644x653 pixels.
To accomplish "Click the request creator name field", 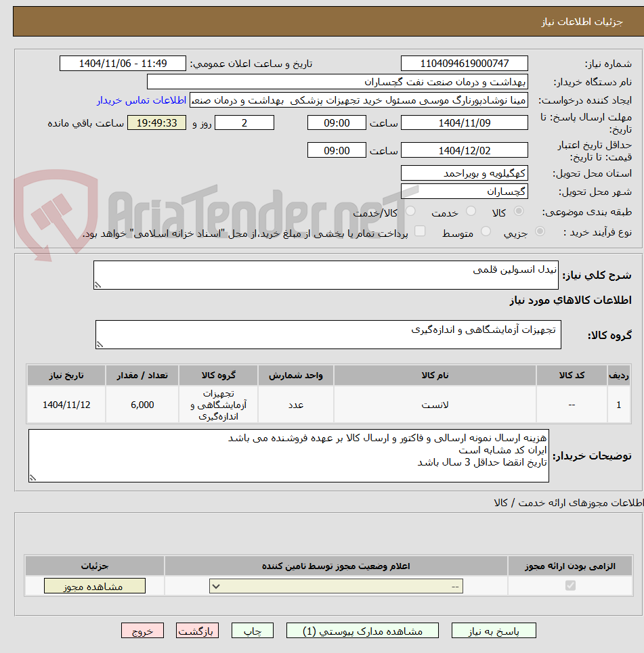I will (x=359, y=100).
